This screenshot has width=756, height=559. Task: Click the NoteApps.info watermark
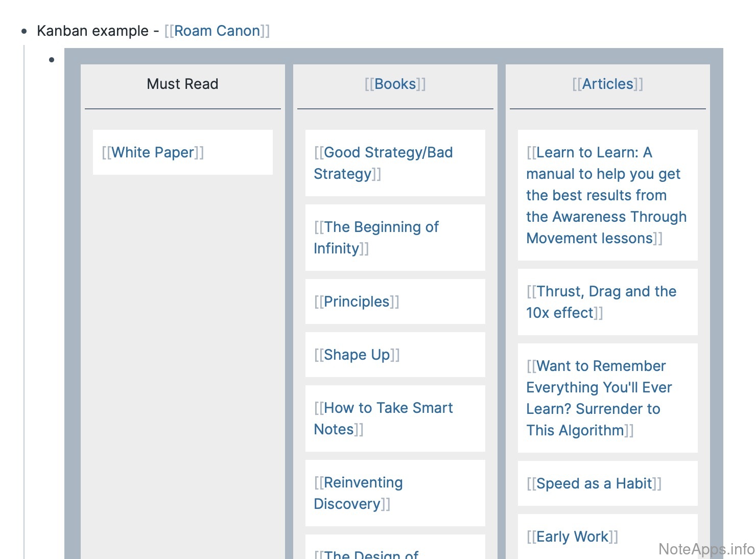(706, 549)
